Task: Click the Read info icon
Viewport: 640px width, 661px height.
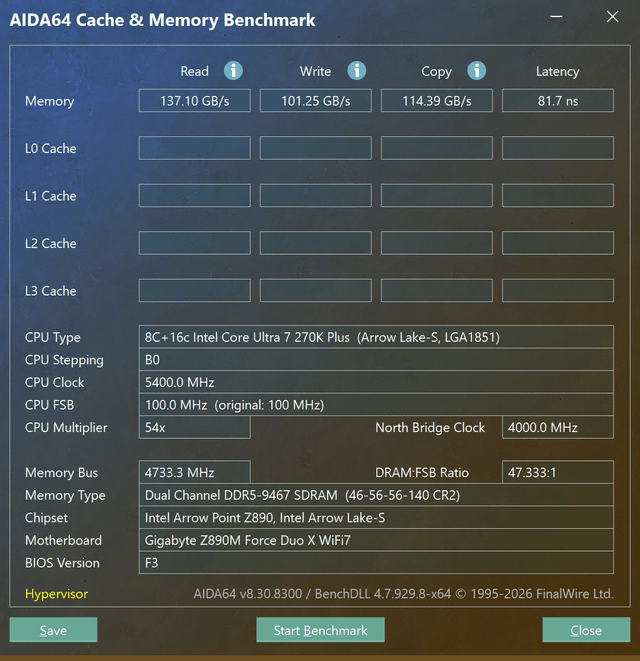Action: [233, 70]
